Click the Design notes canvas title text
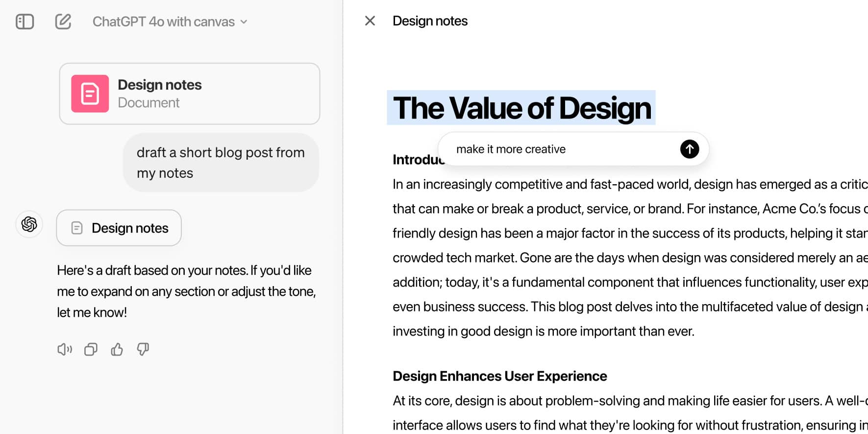868x434 pixels. tap(430, 21)
